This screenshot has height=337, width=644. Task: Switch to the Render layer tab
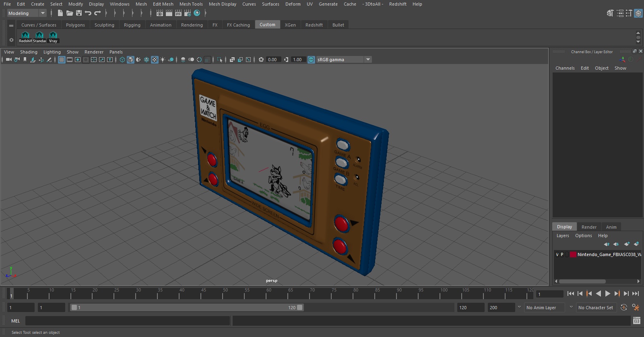point(589,227)
